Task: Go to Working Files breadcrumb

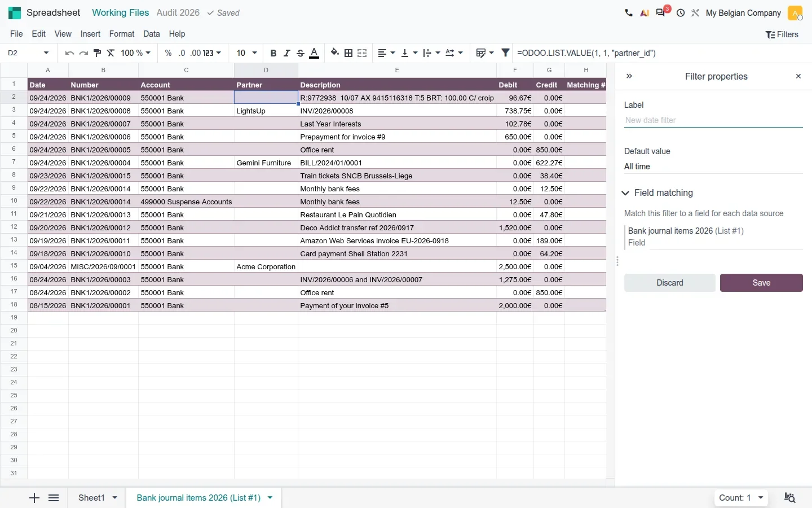Action: pyautogui.click(x=120, y=12)
